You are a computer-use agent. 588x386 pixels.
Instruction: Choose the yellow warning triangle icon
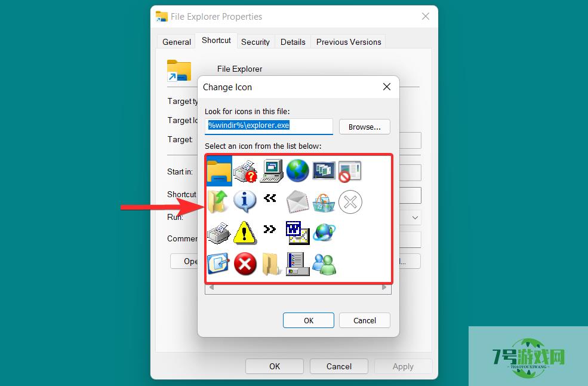(x=245, y=233)
